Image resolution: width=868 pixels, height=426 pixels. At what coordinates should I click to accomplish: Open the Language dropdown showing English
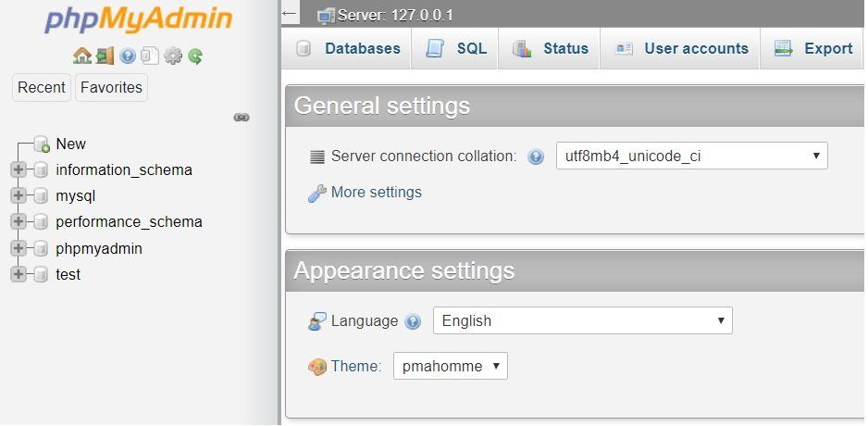point(582,320)
